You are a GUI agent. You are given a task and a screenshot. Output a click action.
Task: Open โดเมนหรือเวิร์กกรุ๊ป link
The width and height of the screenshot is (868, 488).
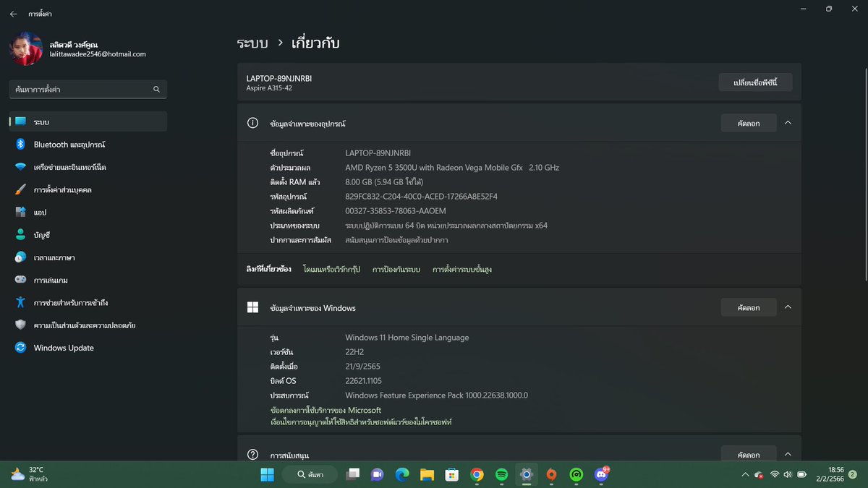pyautogui.click(x=331, y=269)
